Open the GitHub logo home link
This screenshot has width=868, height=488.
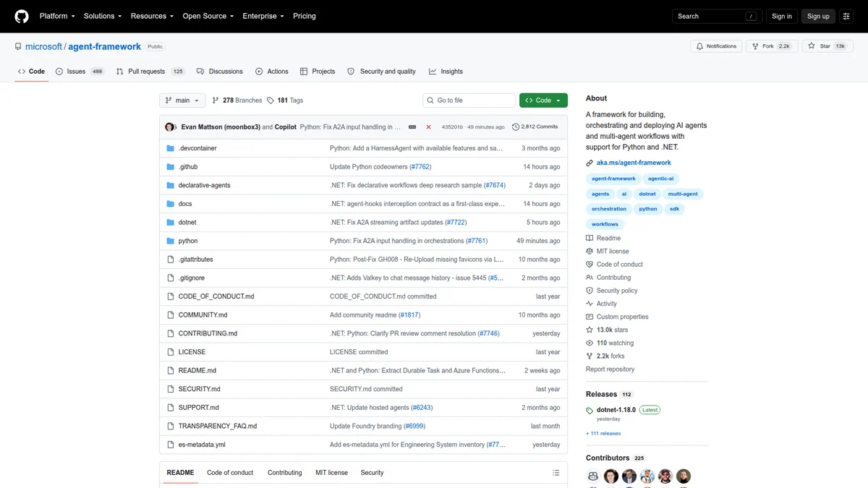(22, 16)
